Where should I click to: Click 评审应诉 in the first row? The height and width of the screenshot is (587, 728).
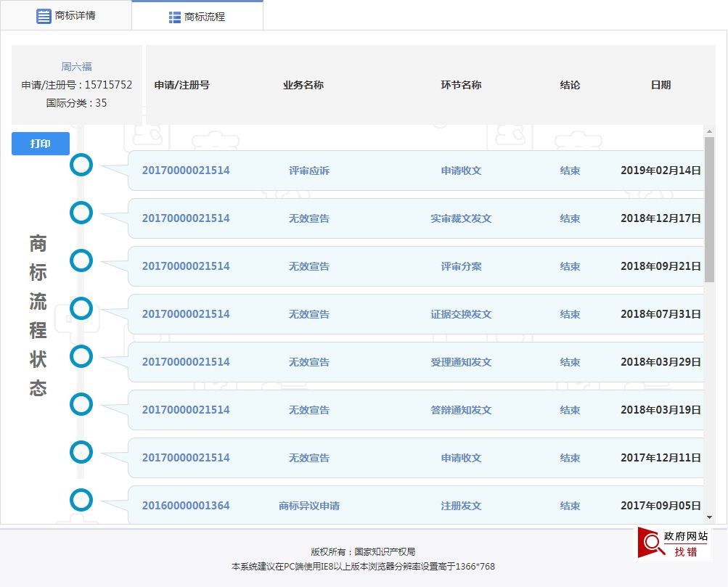pos(308,171)
